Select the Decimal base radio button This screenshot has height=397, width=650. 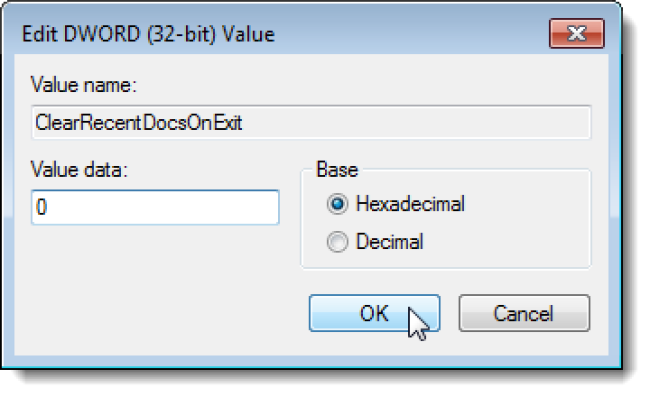coord(337,242)
